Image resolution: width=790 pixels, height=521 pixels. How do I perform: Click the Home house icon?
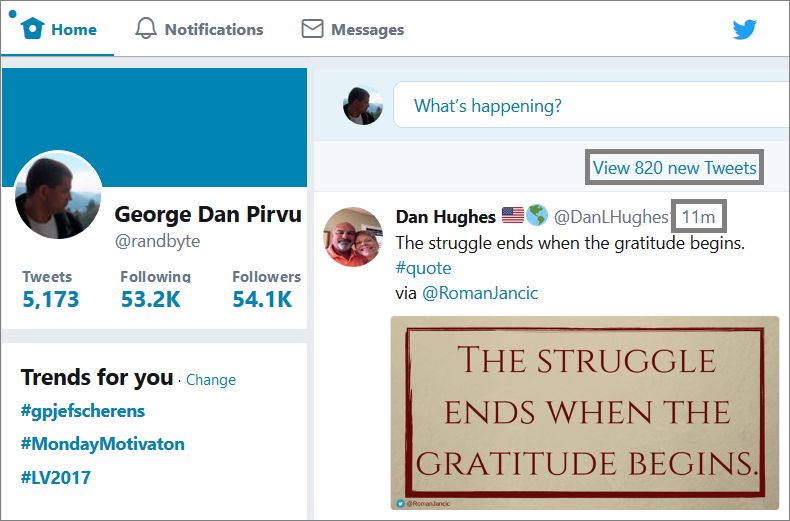point(33,28)
